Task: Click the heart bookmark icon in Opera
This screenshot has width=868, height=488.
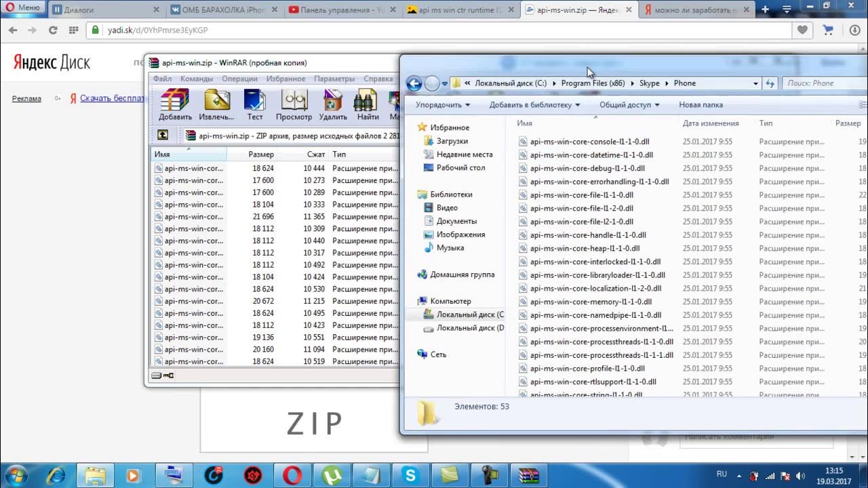Action: 802,30
